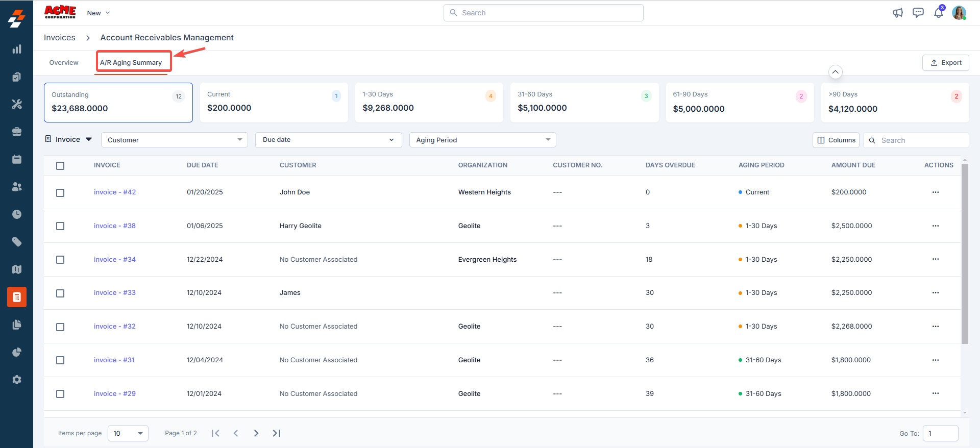Focus the table Search field

(916, 140)
